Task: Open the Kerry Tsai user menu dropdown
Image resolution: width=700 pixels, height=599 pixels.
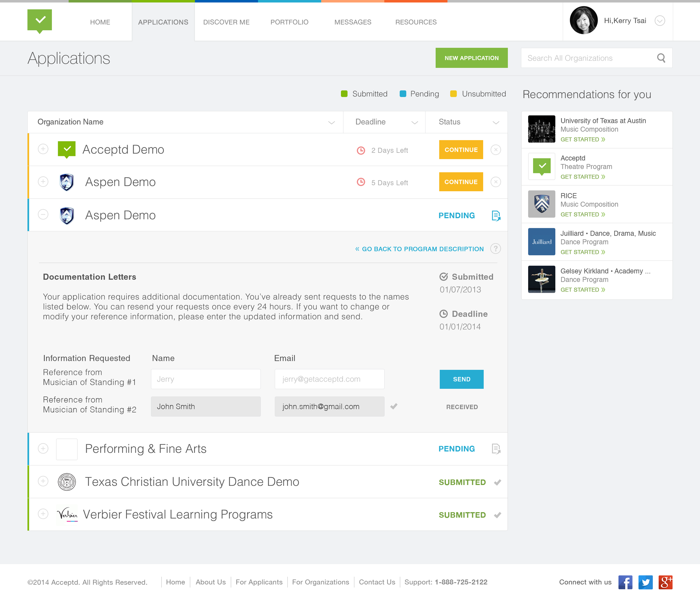Action: (x=659, y=21)
